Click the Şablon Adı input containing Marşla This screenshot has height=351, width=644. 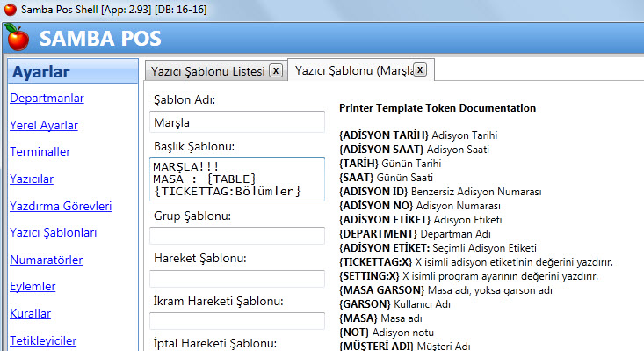[x=237, y=122]
